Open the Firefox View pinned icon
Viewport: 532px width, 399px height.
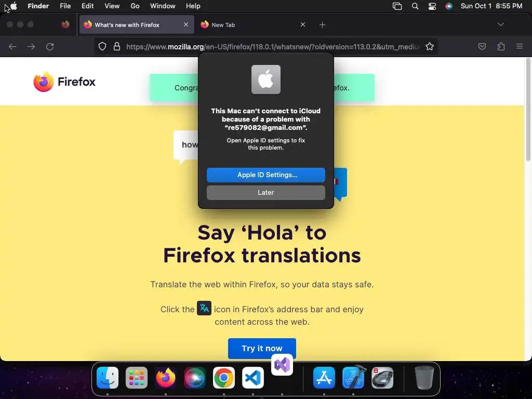[x=65, y=24]
